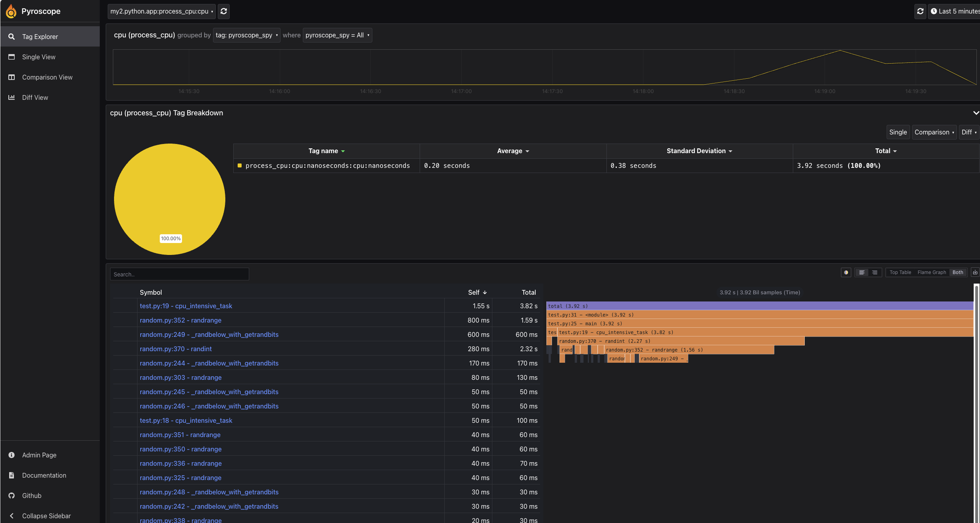Enable the Both view toggle

958,272
